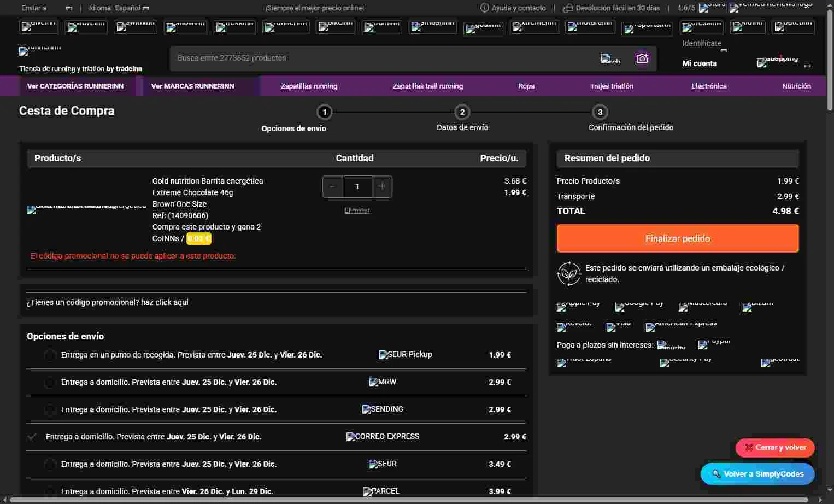Click Devolución fácil en 30 días link
This screenshot has width=834, height=504.
pos(618,8)
